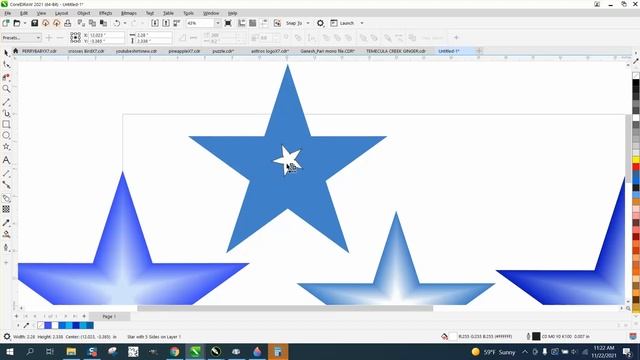This screenshot has height=360, width=640.
Task: Open the zoom level dropdown
Action: (x=217, y=23)
